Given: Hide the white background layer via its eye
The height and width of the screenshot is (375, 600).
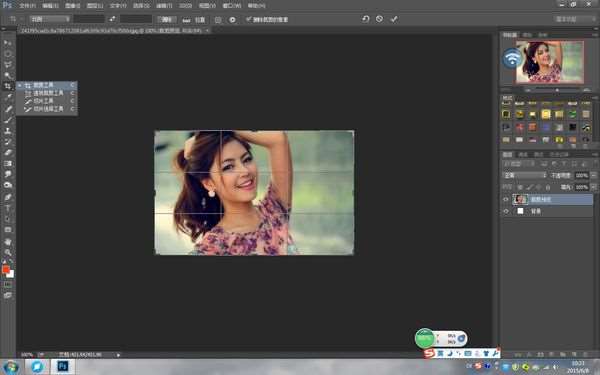Looking at the screenshot, I should click(x=506, y=211).
